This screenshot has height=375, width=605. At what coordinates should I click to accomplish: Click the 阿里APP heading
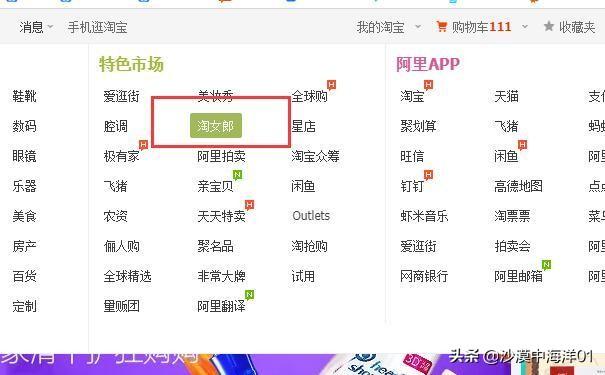pyautogui.click(x=428, y=64)
